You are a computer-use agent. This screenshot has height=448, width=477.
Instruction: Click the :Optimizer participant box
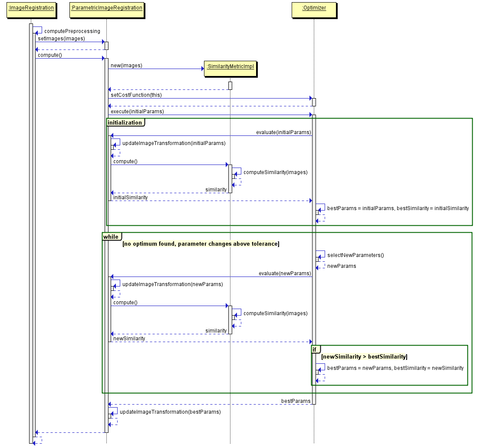click(x=314, y=8)
